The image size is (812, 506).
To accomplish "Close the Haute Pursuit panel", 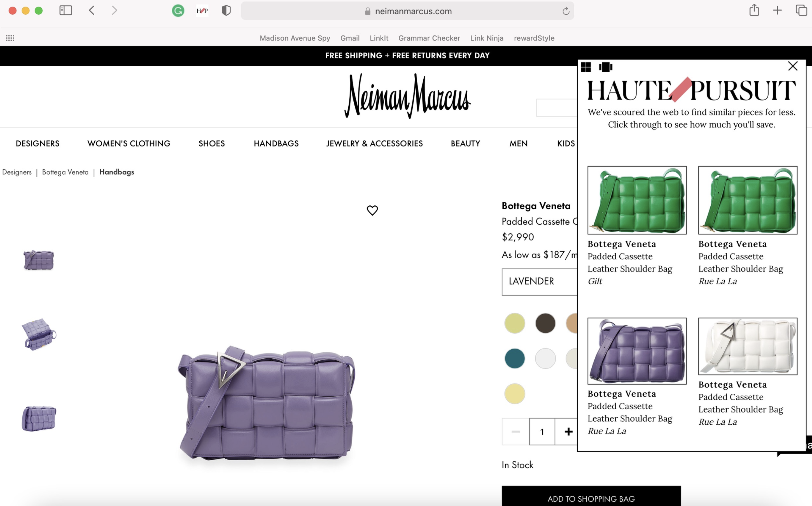I will (793, 66).
